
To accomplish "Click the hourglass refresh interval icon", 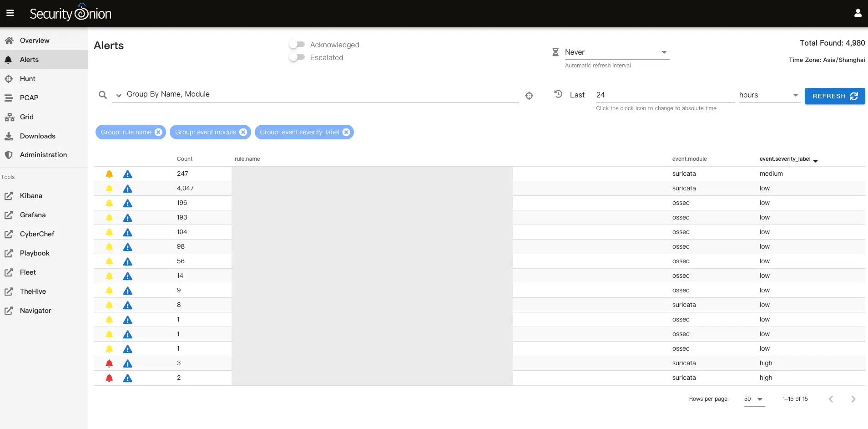I will 555,52.
